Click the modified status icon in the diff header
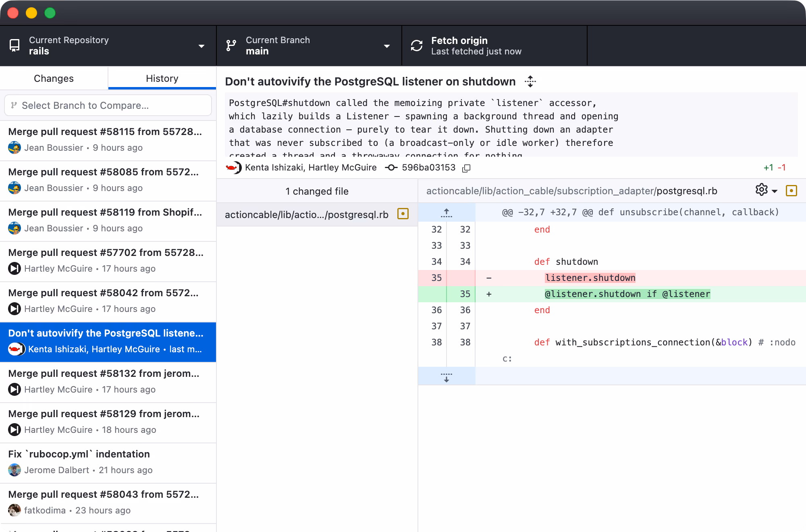Screen dimensions: 806x532 point(791,191)
